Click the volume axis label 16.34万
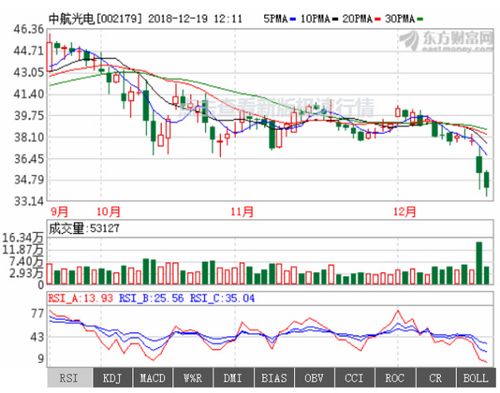This screenshot has width=500, height=393. pos(23,238)
